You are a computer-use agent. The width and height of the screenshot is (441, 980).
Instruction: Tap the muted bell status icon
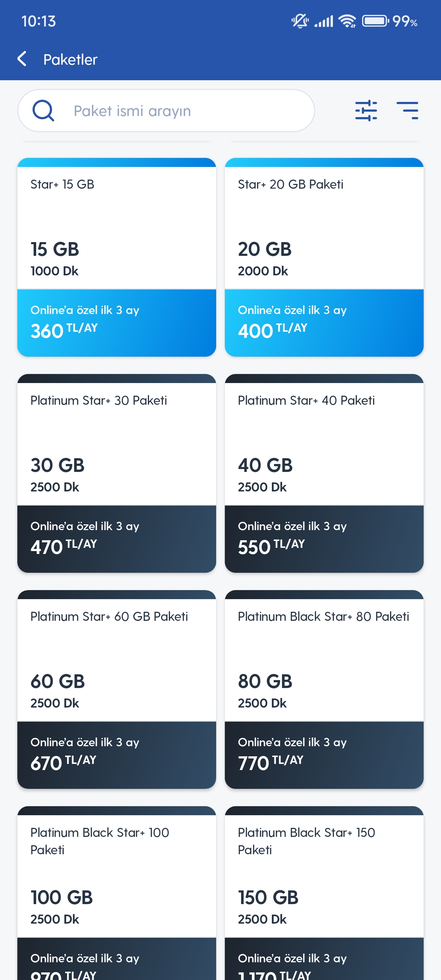click(x=300, y=21)
